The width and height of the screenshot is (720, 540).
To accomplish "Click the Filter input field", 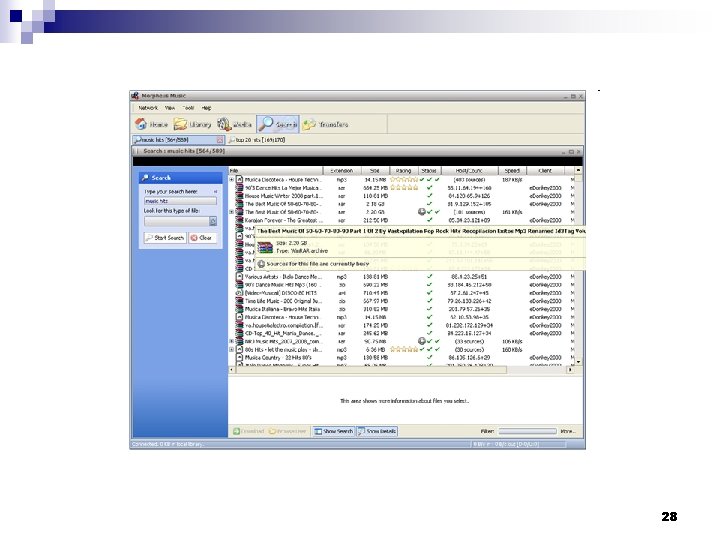I will (x=527, y=431).
